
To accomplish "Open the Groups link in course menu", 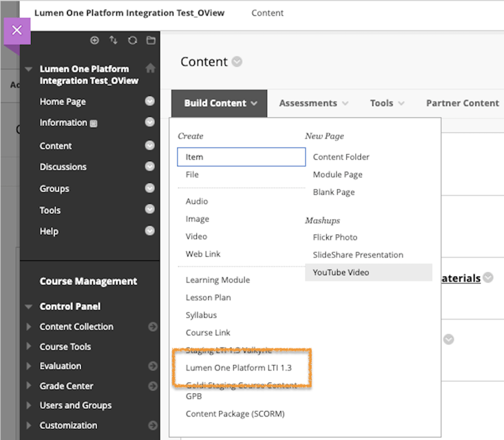I will pos(54,189).
